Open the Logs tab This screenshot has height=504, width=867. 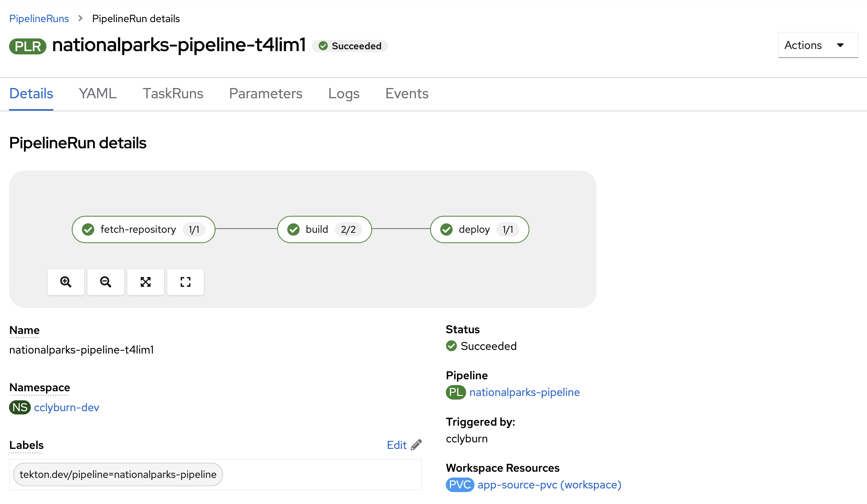click(x=344, y=94)
